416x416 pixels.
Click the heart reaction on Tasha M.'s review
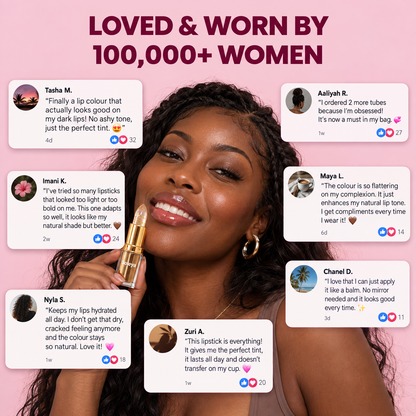[123, 139]
